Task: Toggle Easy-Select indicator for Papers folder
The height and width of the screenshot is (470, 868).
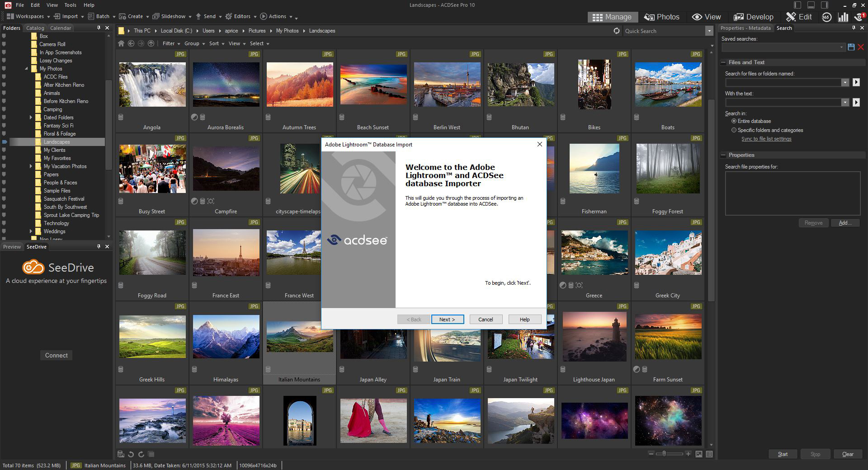Action: click(x=4, y=174)
